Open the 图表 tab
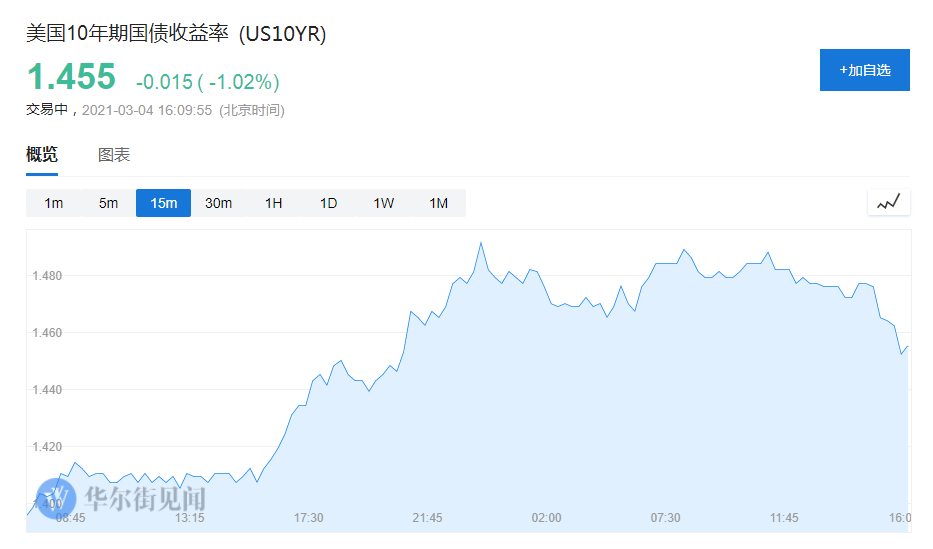 [x=114, y=155]
